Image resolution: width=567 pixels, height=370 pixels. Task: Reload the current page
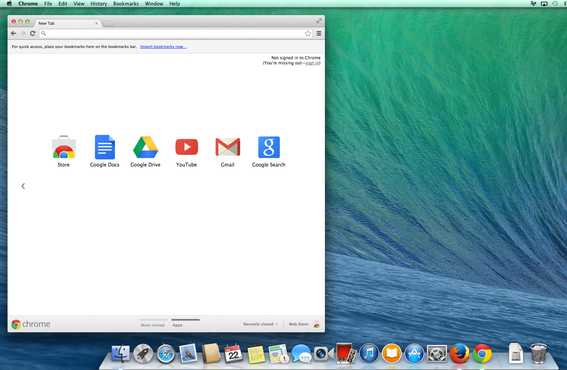[32, 33]
